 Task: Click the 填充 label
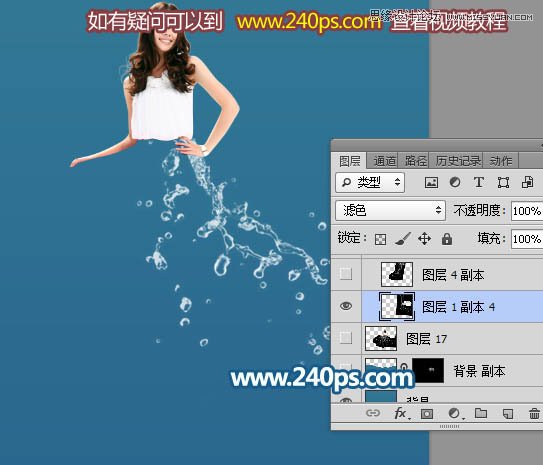492,238
